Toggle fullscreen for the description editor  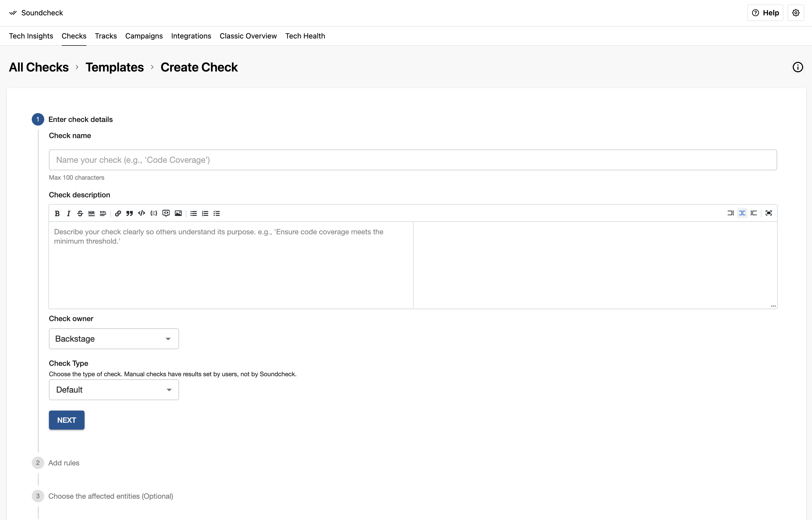pos(769,213)
